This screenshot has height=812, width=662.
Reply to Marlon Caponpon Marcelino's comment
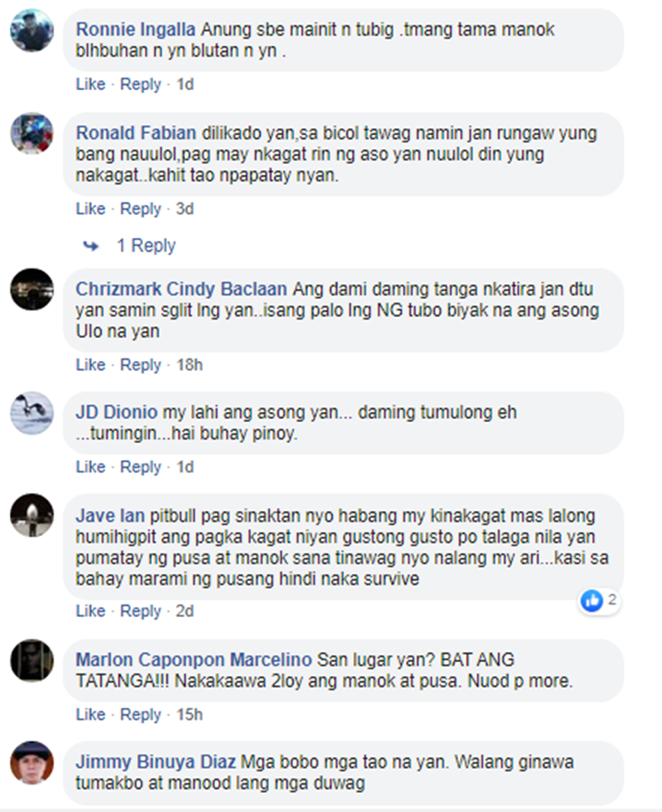tap(140, 714)
